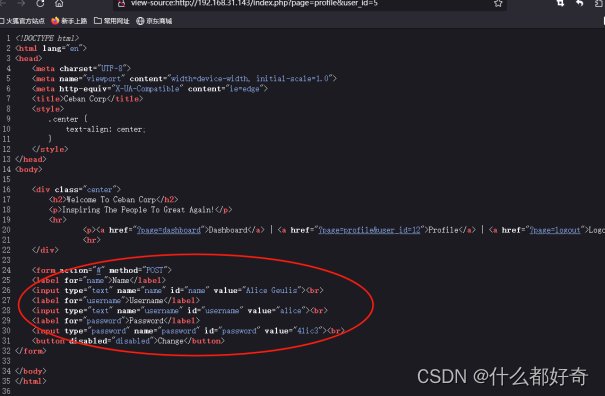Open the browser home page icon

click(59, 3)
